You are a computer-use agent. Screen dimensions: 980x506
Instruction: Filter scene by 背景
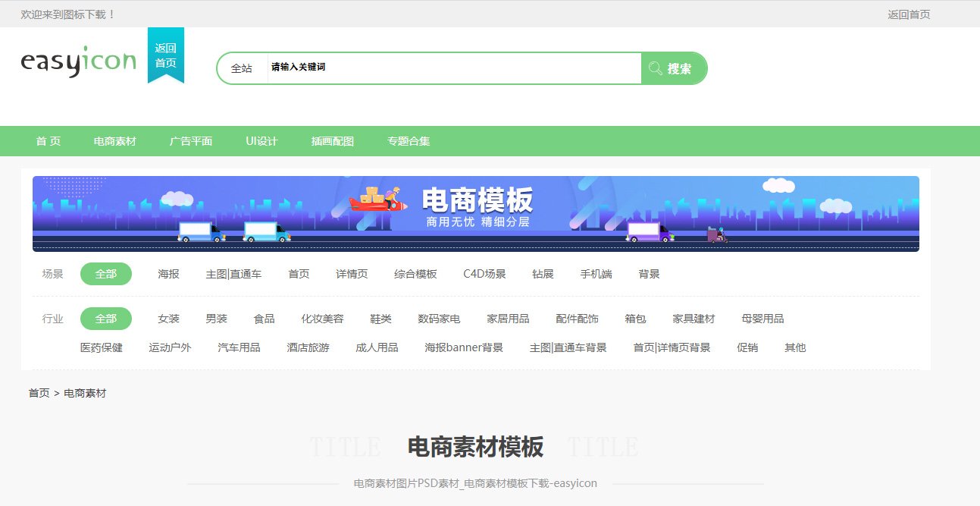point(649,274)
